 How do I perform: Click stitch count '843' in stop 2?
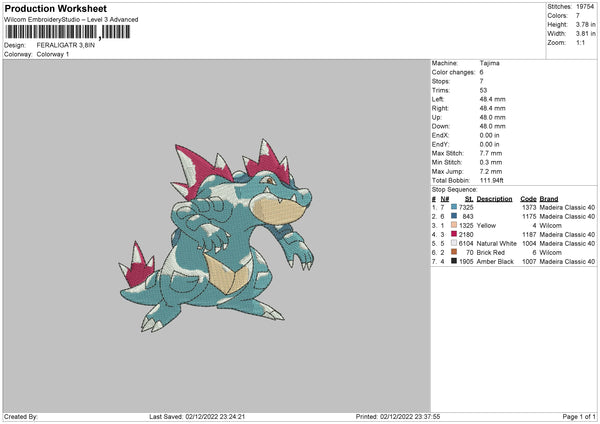(x=468, y=216)
